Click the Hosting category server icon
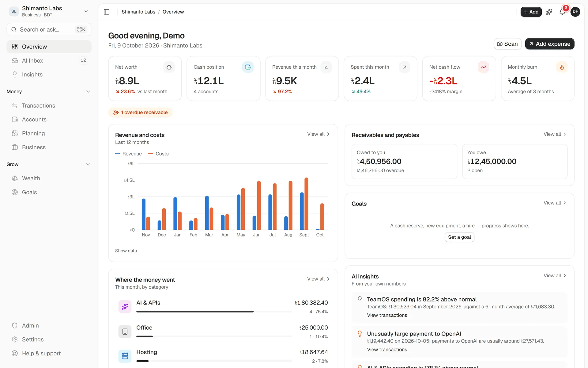This screenshot has height=368, width=588. point(125,356)
